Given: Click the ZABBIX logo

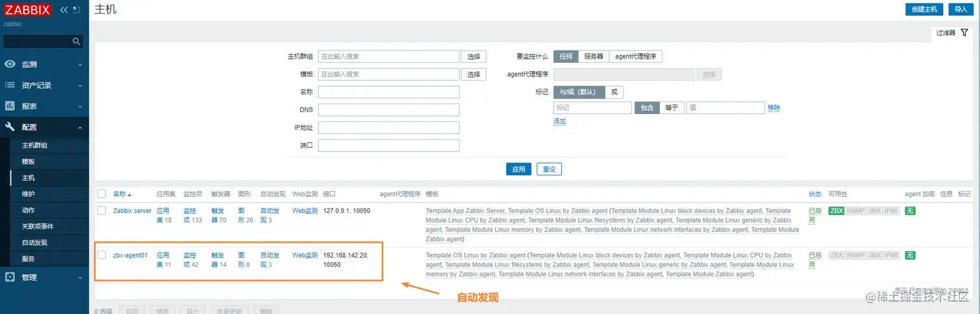Looking at the screenshot, I should (27, 10).
